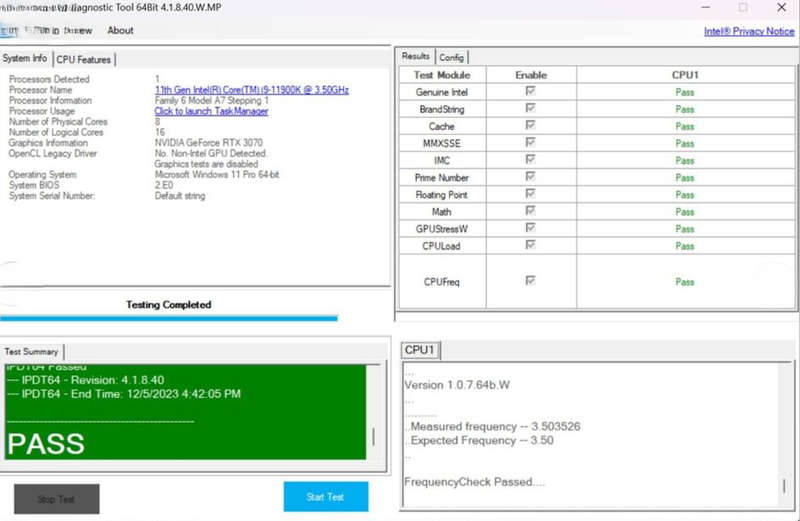Click the large PASS result text

[x=46, y=444]
